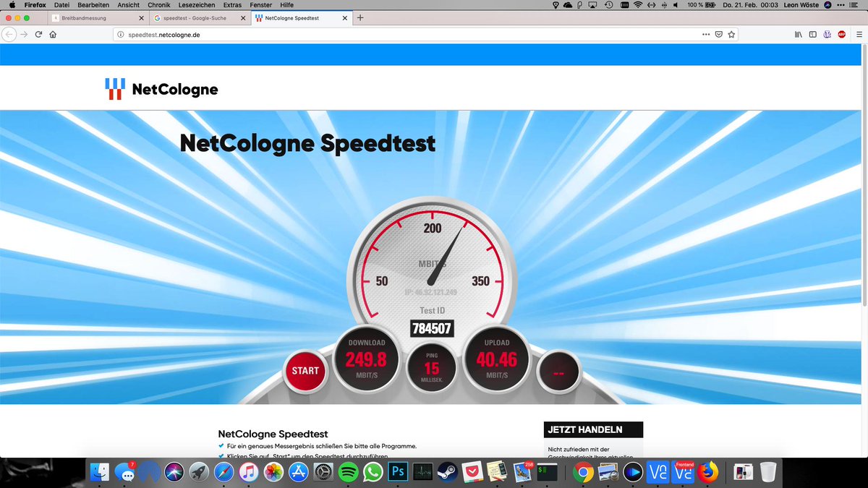
Task: Launch Photoshop from the Dock
Action: [x=398, y=472]
